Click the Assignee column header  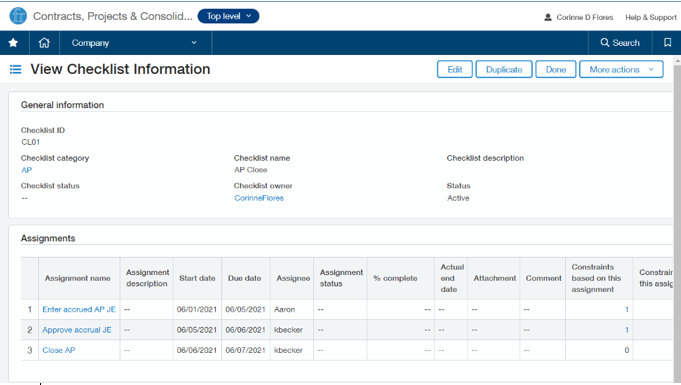click(293, 278)
